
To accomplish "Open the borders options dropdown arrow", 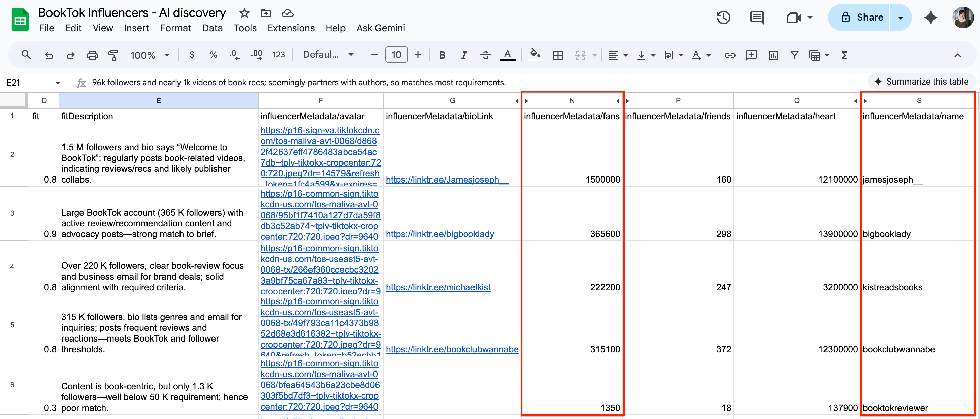I will 558,55.
